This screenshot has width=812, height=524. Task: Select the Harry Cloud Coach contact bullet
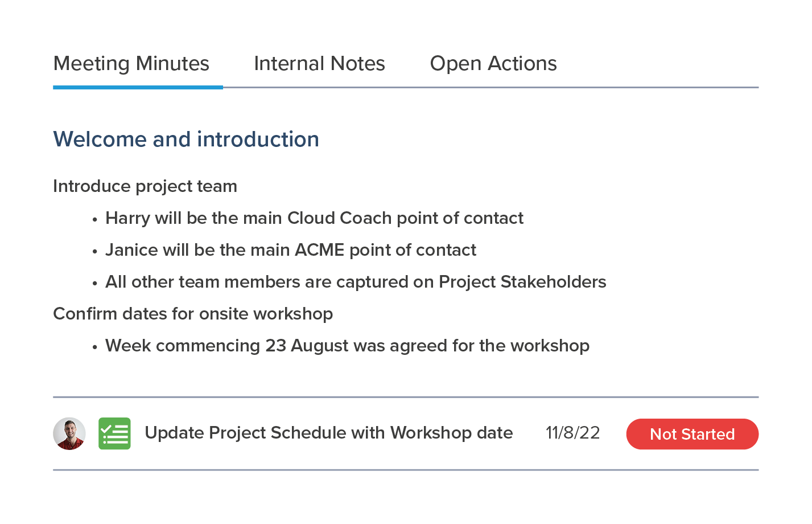tap(314, 218)
